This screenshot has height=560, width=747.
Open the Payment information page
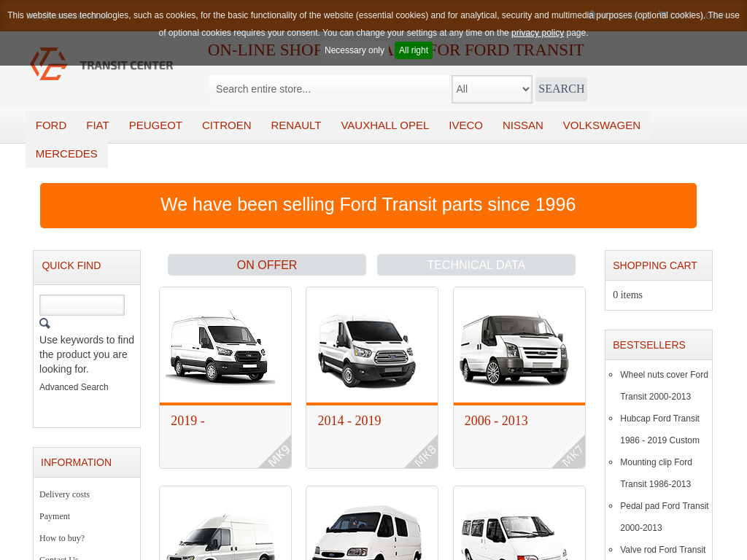(55, 516)
